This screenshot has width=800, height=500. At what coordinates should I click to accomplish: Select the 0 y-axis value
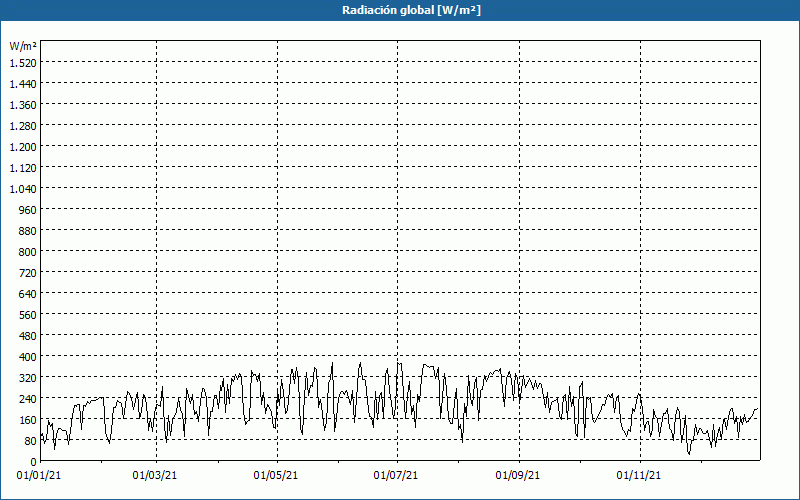[34, 462]
